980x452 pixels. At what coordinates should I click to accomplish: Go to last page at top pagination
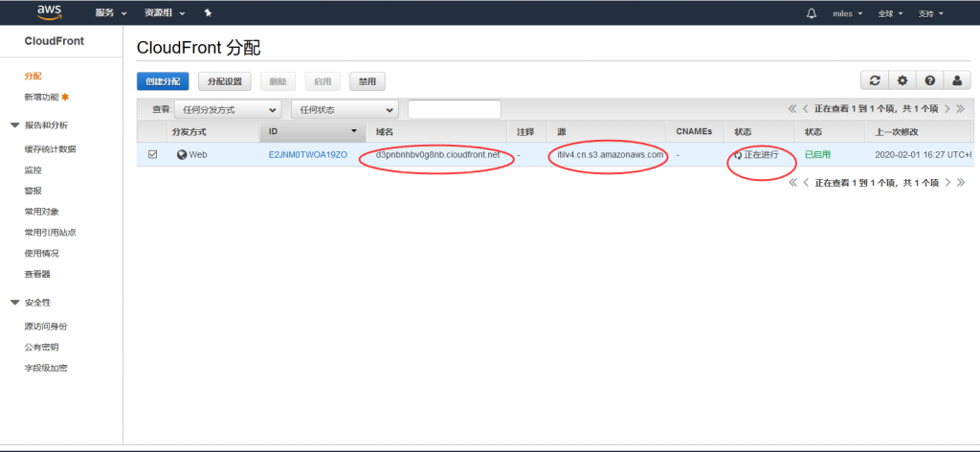click(961, 109)
